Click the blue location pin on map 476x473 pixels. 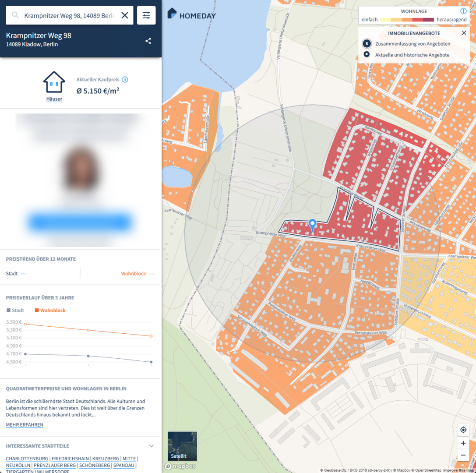pyautogui.click(x=312, y=225)
